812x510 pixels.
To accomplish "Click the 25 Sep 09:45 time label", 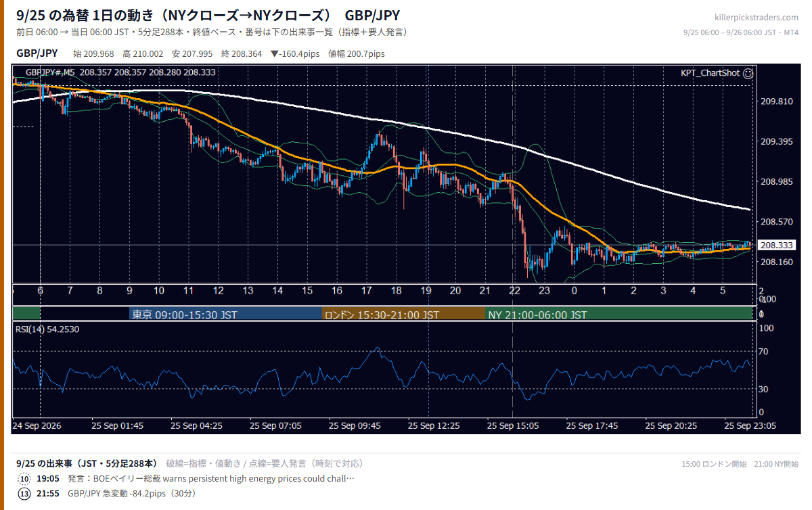I will click(355, 426).
